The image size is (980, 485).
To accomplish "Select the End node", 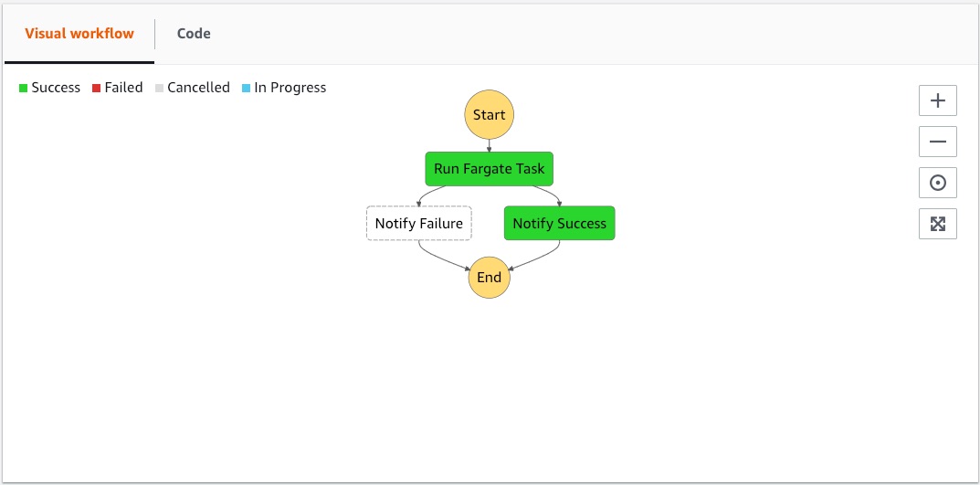I will [x=490, y=278].
